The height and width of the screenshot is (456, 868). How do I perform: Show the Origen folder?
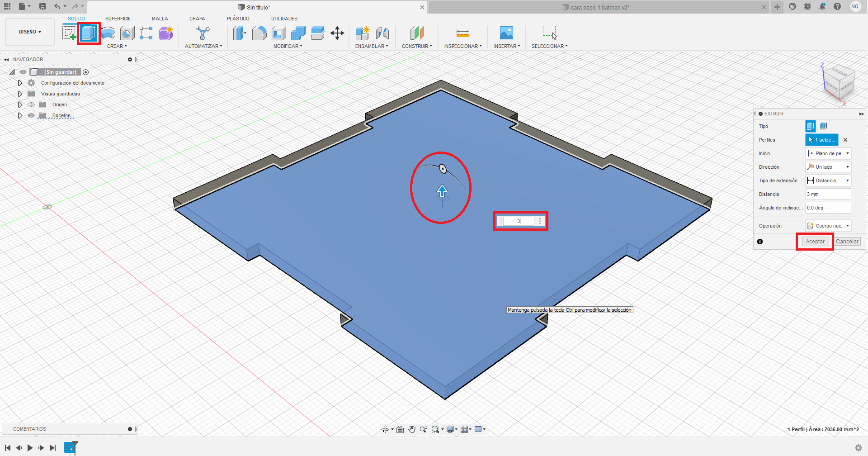pyautogui.click(x=31, y=104)
